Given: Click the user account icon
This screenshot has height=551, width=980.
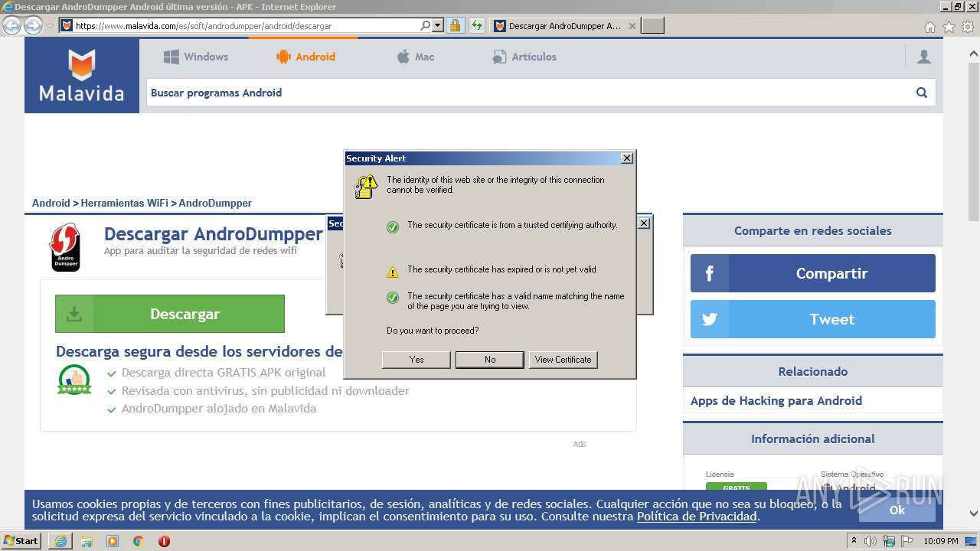Looking at the screenshot, I should pos(924,57).
